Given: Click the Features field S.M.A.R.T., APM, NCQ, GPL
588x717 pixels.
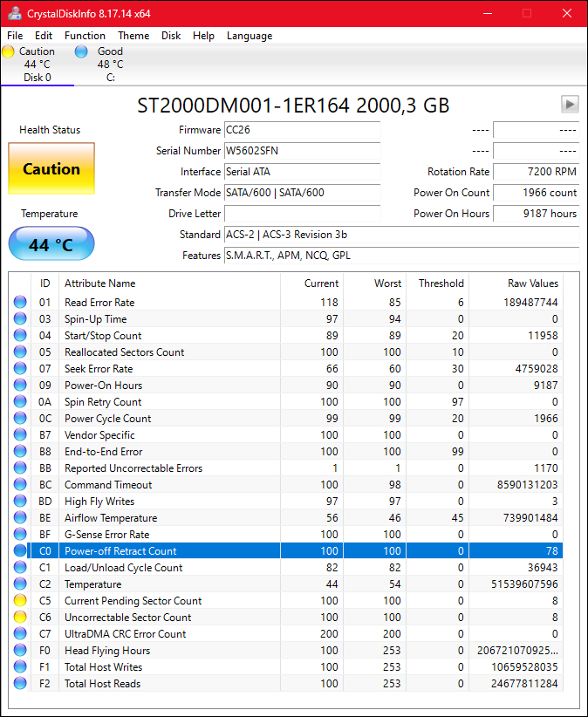Looking at the screenshot, I should pos(402,256).
